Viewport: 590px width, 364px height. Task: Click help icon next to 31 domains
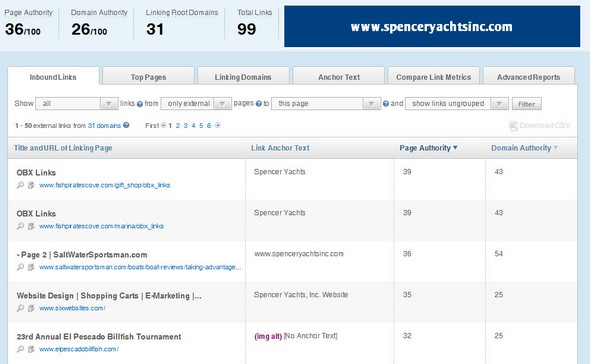pos(126,125)
